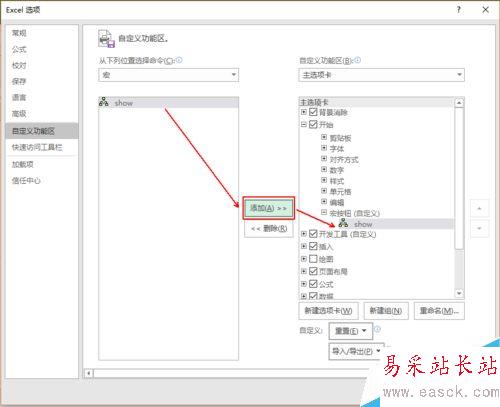Viewport: 500px width, 407px height.
Task: Enable the 绘图 checkbox
Action: tap(313, 259)
